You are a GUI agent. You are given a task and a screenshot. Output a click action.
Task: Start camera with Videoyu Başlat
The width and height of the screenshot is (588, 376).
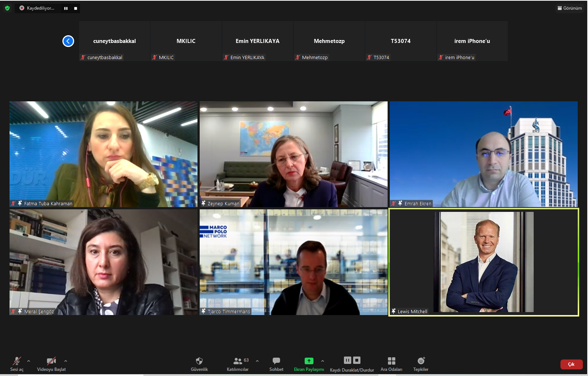click(x=51, y=364)
